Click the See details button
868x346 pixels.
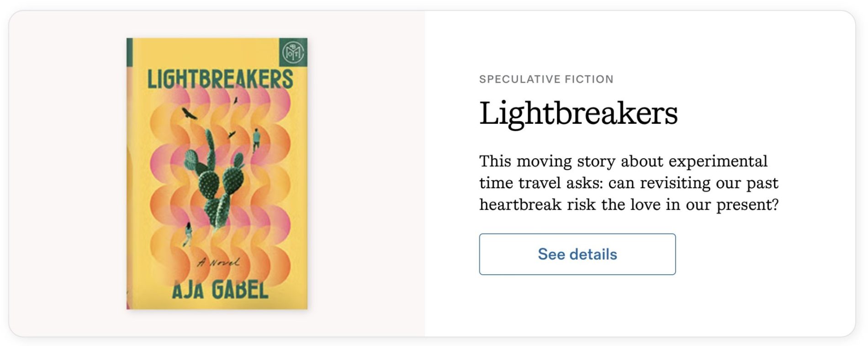click(x=577, y=254)
